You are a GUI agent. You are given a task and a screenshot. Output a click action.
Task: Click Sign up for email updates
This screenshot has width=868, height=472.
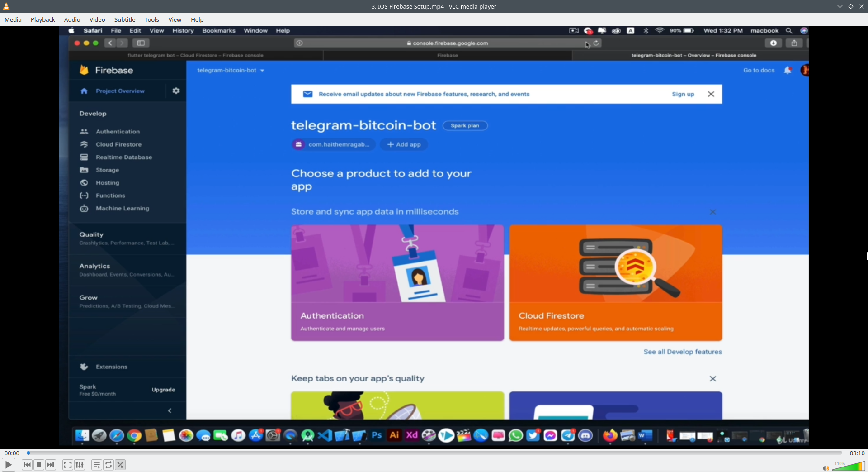tap(683, 94)
